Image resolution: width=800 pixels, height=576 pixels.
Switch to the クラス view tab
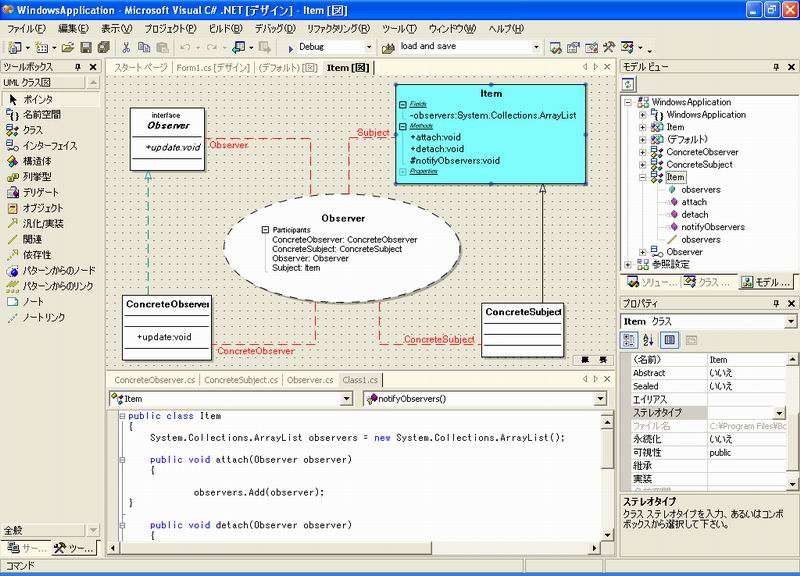pos(708,282)
